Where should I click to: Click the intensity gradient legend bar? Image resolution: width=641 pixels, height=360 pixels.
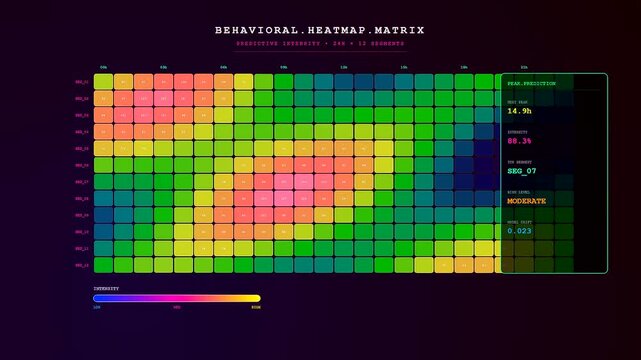(x=177, y=298)
